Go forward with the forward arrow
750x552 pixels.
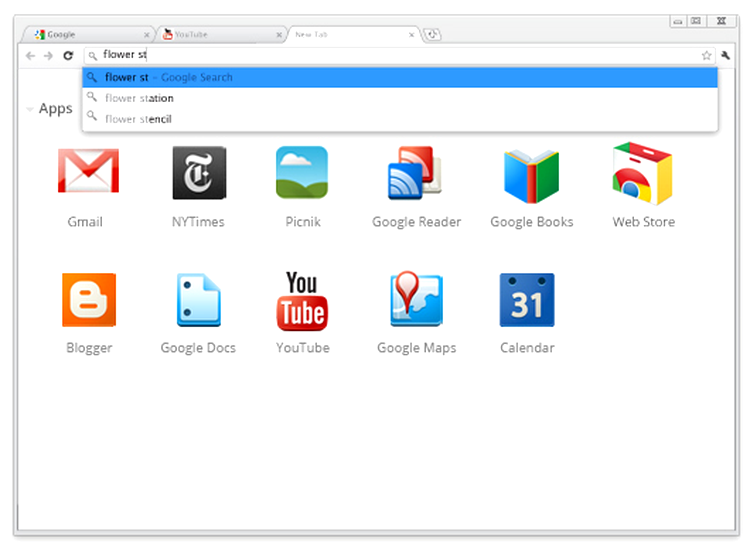pos(48,55)
